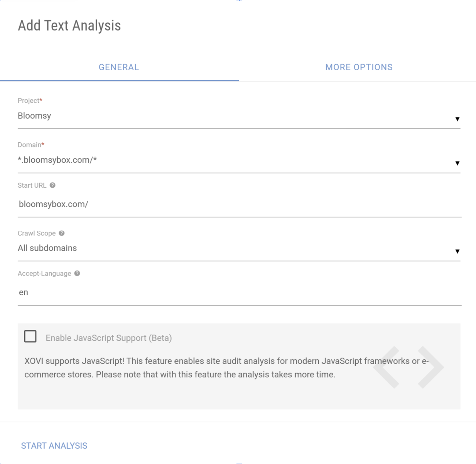Click the *.bloomsybox.com/* domain value

(x=57, y=160)
